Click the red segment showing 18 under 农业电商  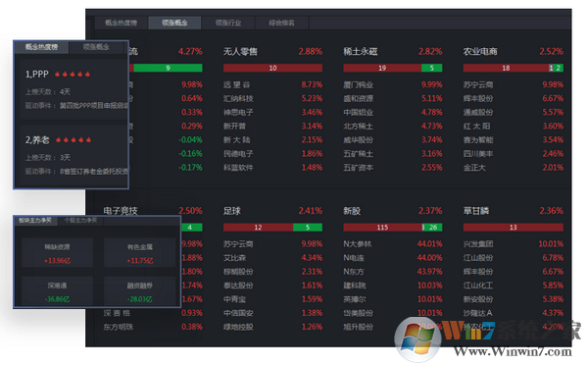(x=506, y=68)
